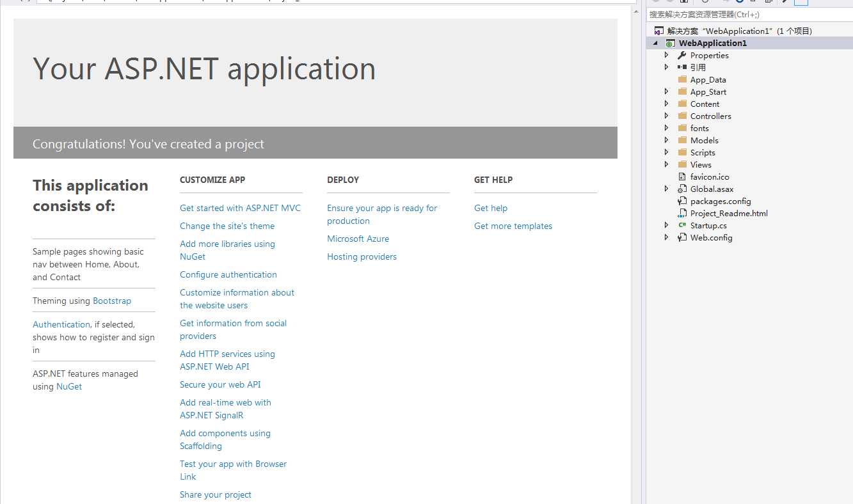
Task: Click the Global.asax file icon
Action: point(682,189)
